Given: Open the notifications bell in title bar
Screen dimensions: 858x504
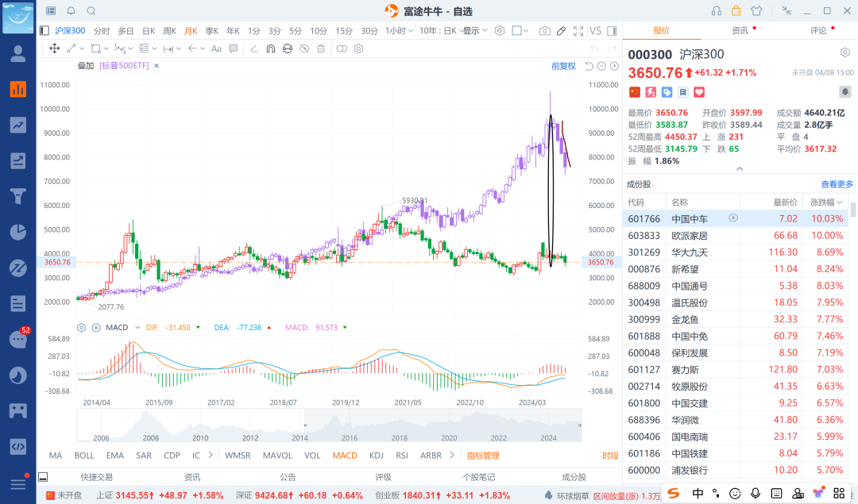Looking at the screenshot, I should point(71,11).
